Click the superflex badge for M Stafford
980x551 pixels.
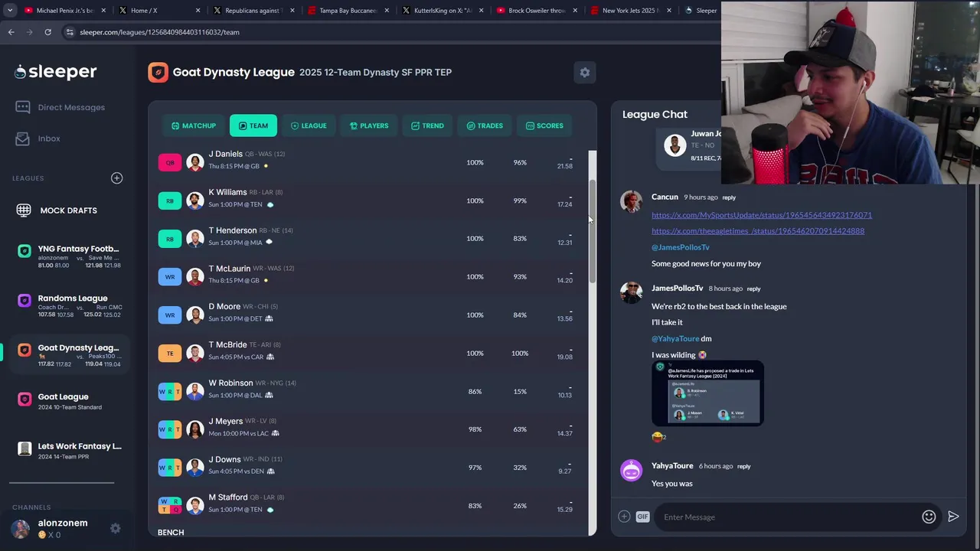pos(170,505)
